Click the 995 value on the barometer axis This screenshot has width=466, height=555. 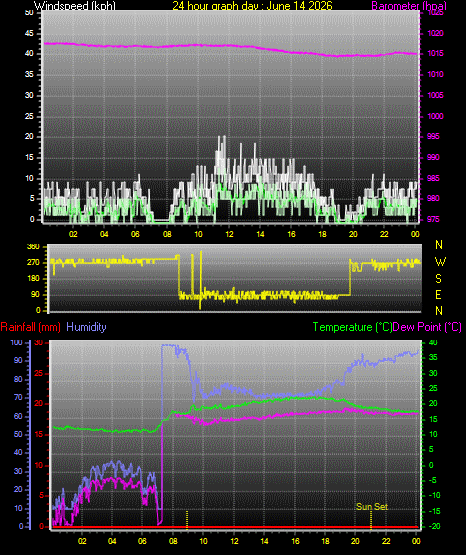click(433, 136)
